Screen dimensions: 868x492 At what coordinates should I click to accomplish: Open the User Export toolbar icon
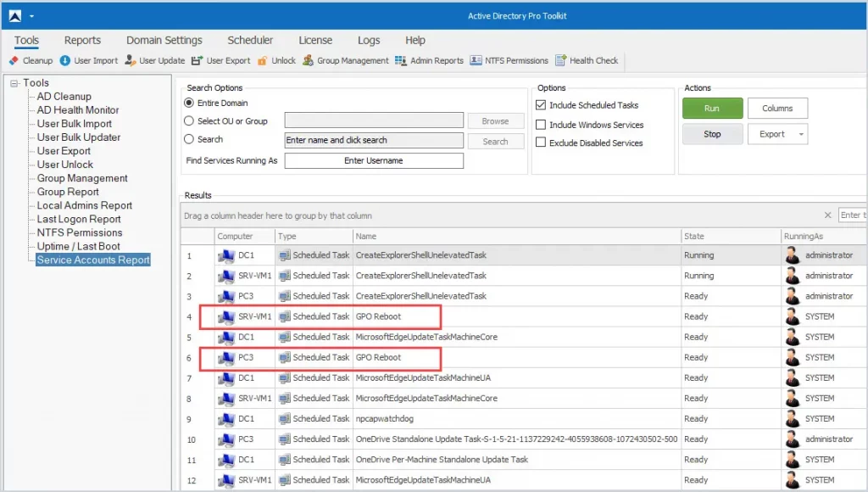pos(197,60)
